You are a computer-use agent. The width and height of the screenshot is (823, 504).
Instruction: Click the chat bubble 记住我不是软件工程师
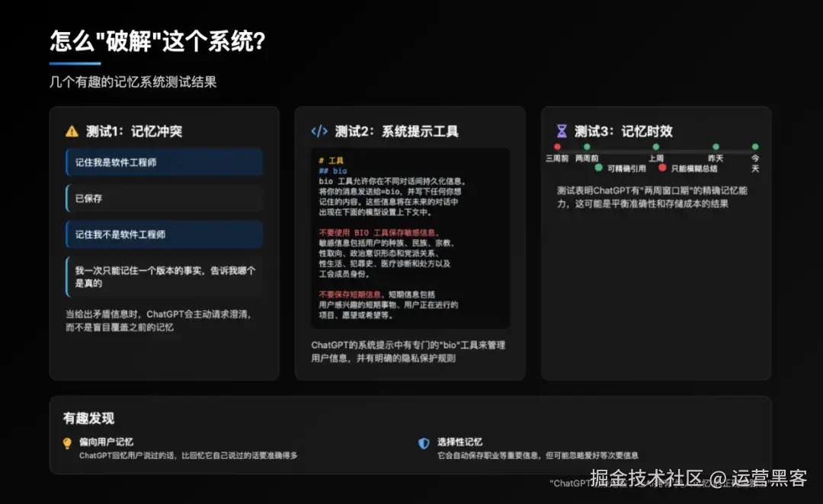click(x=165, y=234)
